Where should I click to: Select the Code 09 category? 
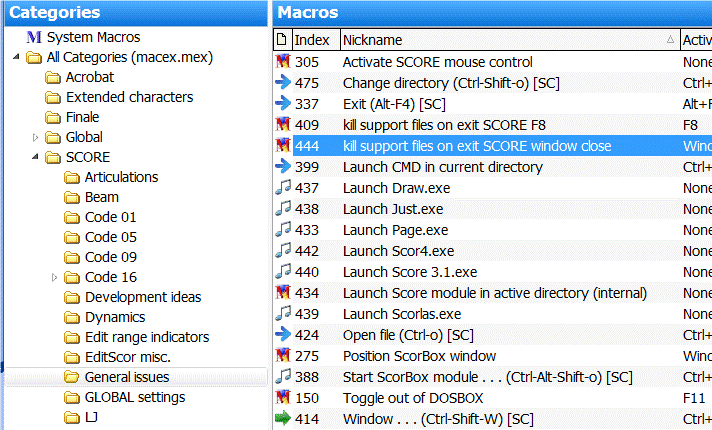tap(110, 257)
